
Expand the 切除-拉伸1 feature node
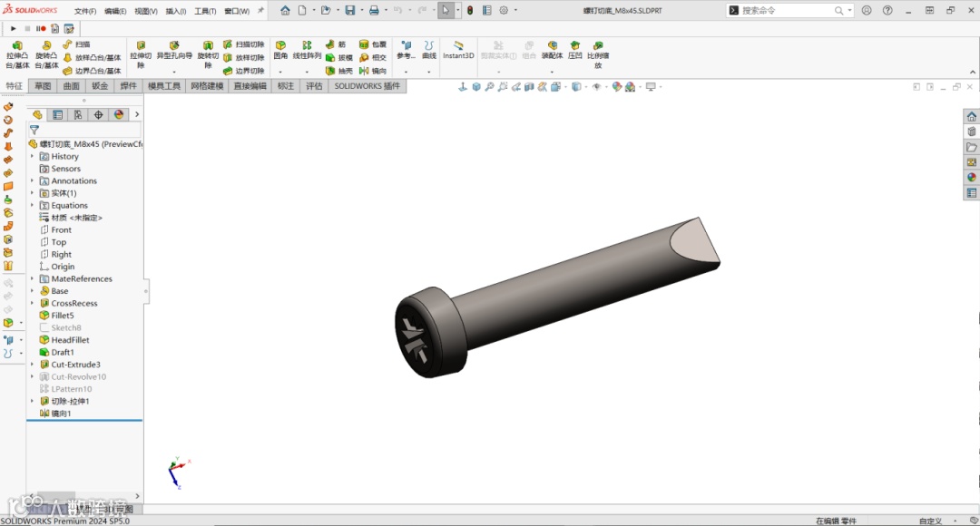32,401
